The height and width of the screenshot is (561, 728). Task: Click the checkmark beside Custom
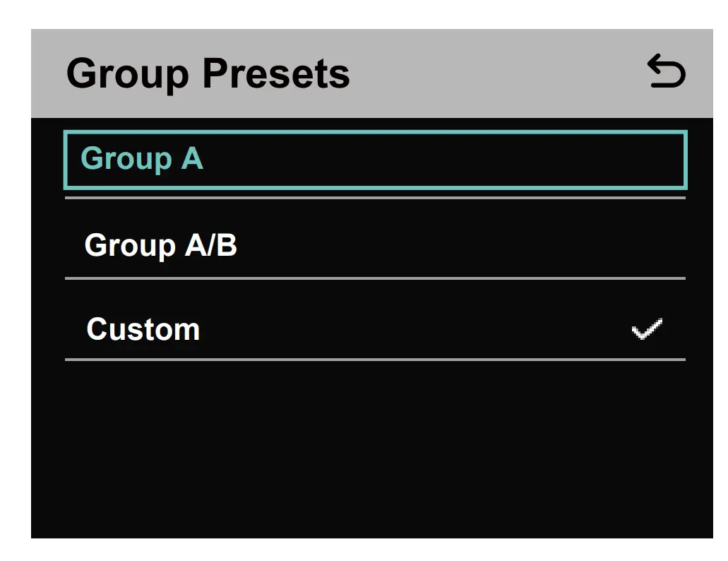[647, 329]
